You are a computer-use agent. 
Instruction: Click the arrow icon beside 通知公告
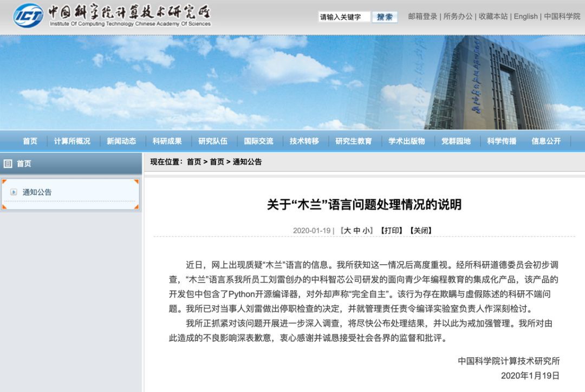[14, 192]
